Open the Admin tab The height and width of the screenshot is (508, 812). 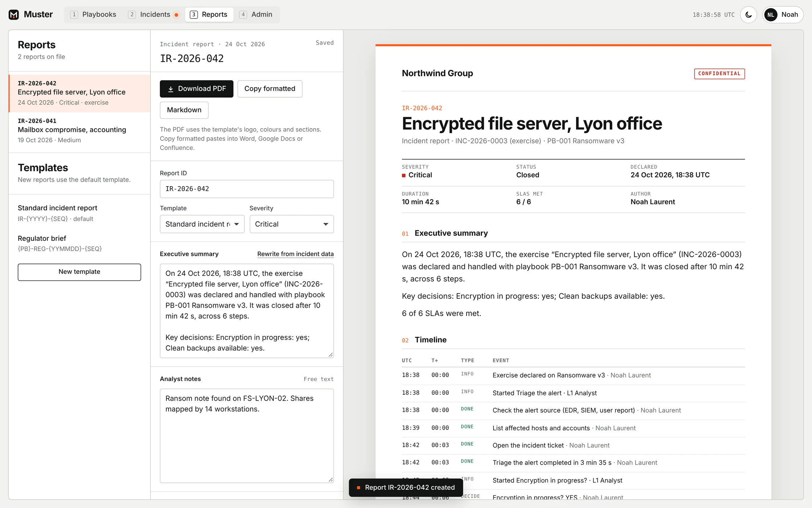256,15
